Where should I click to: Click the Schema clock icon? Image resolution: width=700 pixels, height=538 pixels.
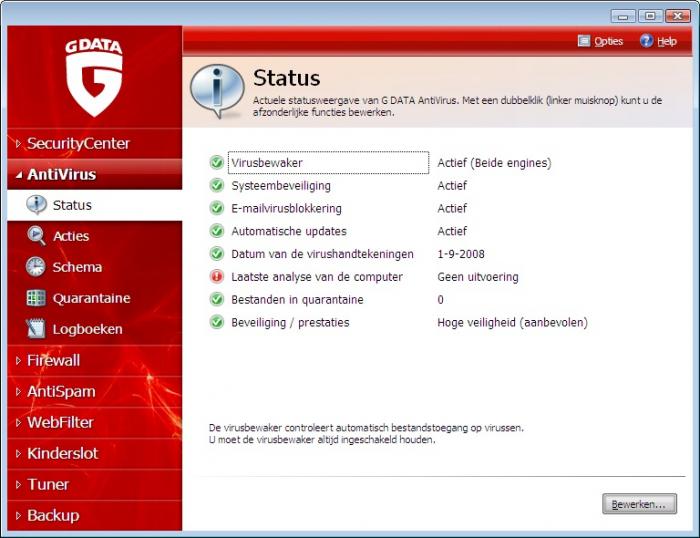36,267
